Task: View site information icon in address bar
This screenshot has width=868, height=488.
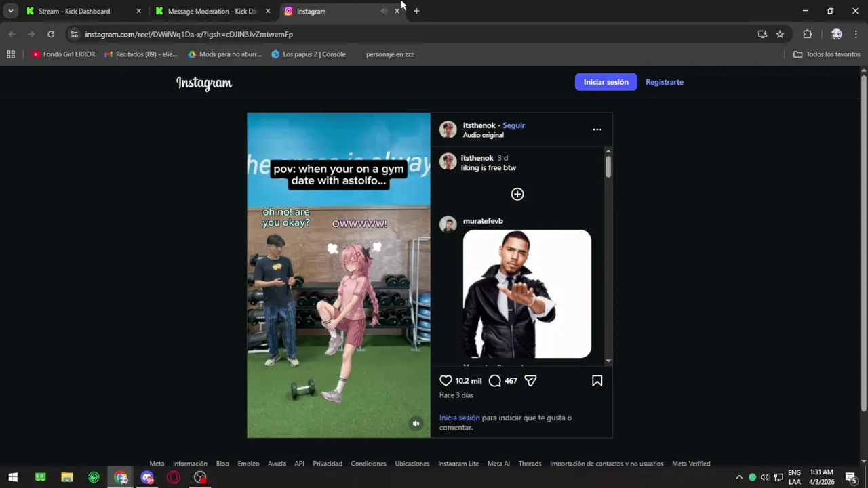Action: 75,34
